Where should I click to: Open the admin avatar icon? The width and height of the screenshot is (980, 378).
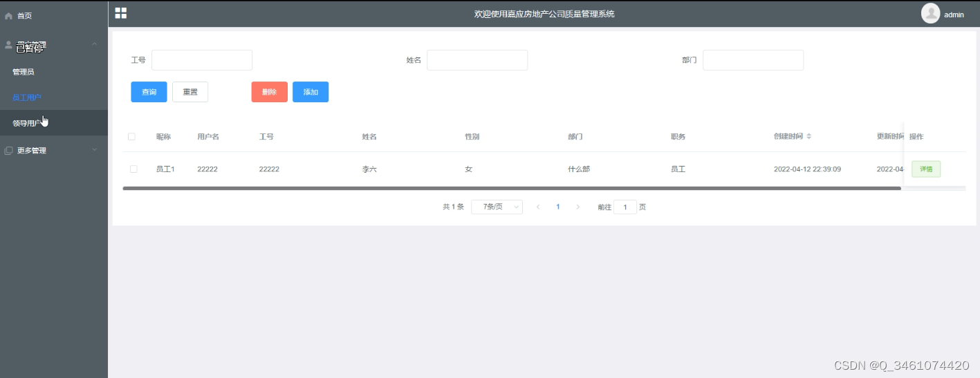[930, 14]
